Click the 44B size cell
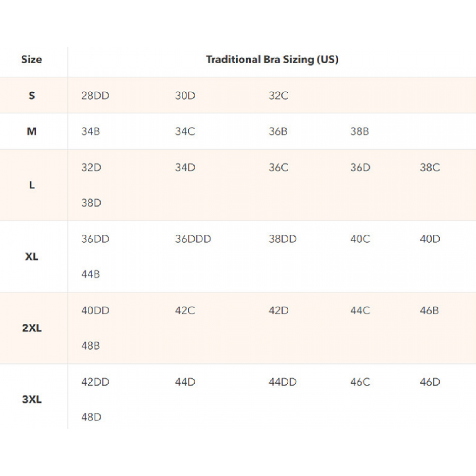The image size is (476, 476). click(91, 274)
